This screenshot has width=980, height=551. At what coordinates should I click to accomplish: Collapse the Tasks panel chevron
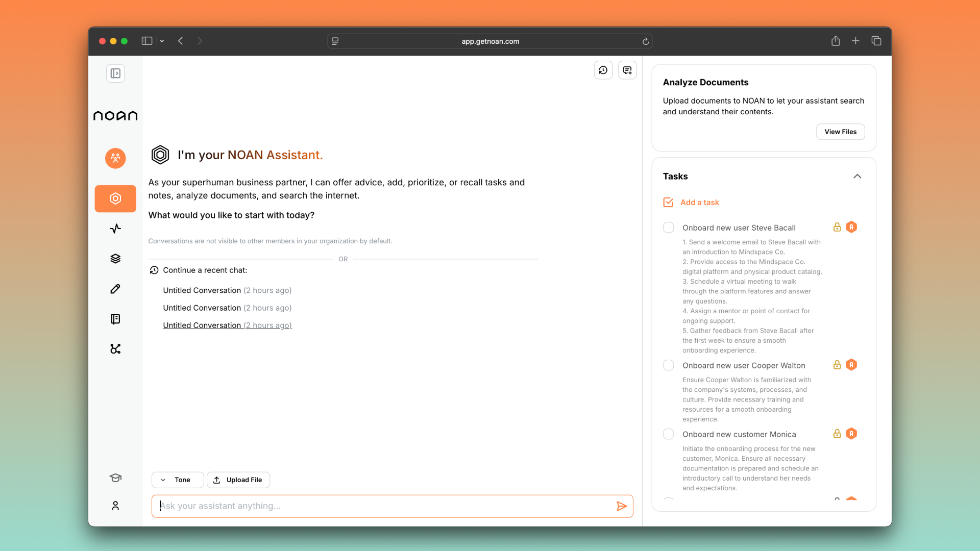tap(857, 177)
